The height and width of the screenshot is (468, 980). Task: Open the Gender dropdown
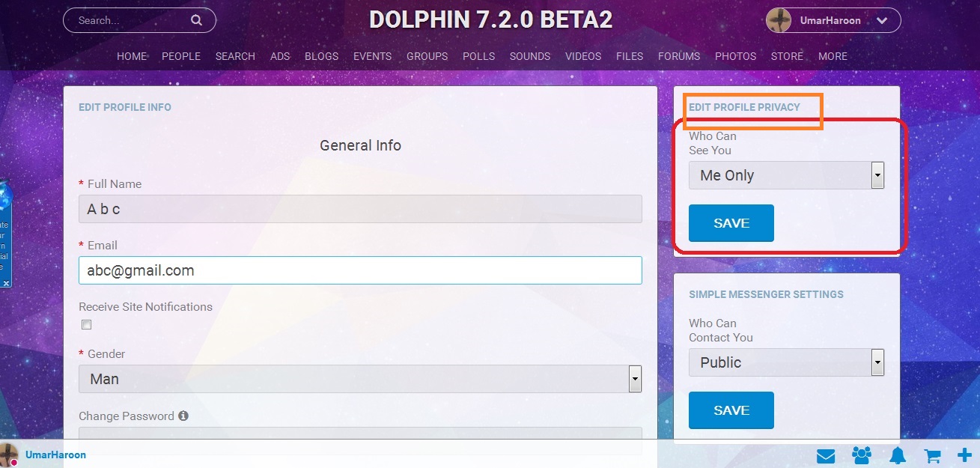click(x=360, y=379)
